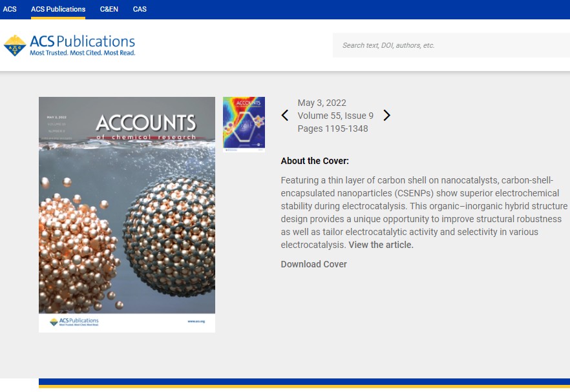Open the CAS tab

(x=140, y=9)
